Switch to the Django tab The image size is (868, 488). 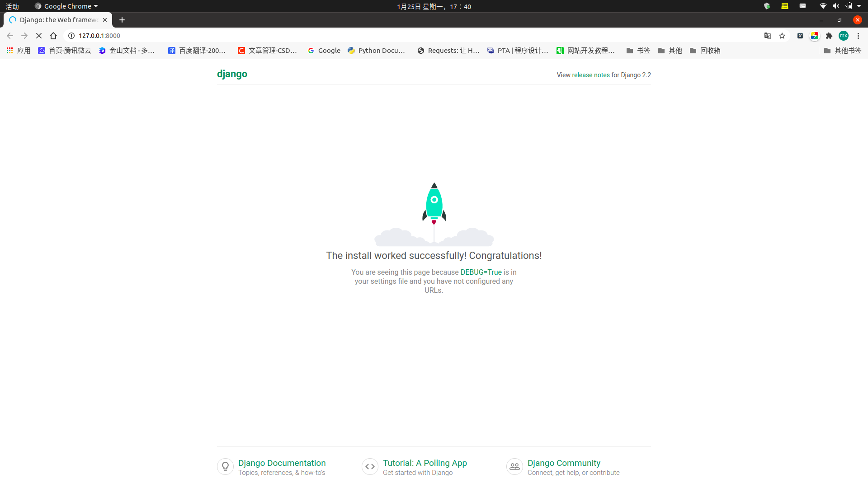pyautogui.click(x=54, y=20)
